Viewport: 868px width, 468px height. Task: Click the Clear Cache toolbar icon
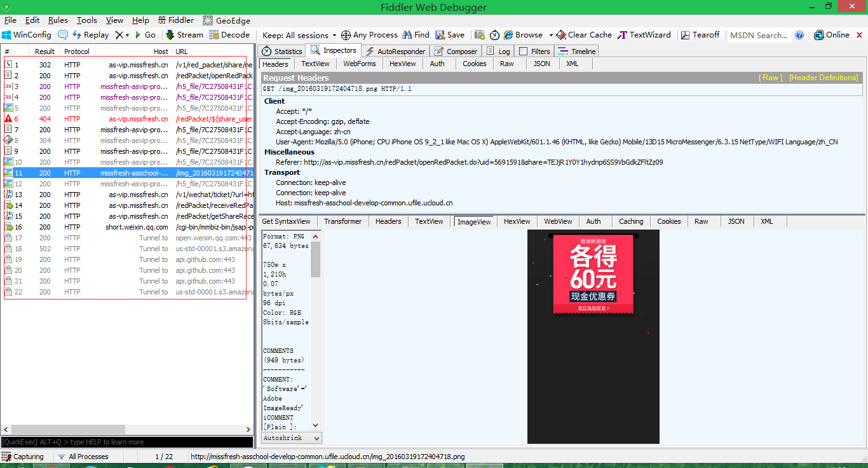point(561,35)
